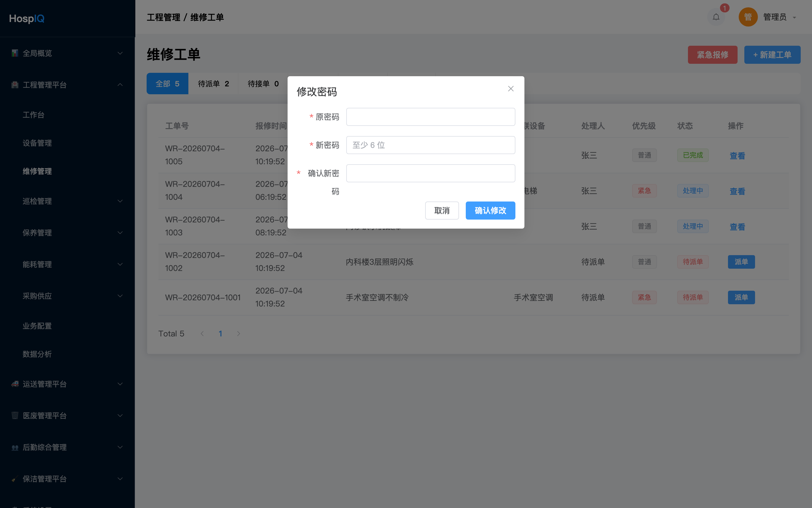Click the 紧急报修 button

712,55
